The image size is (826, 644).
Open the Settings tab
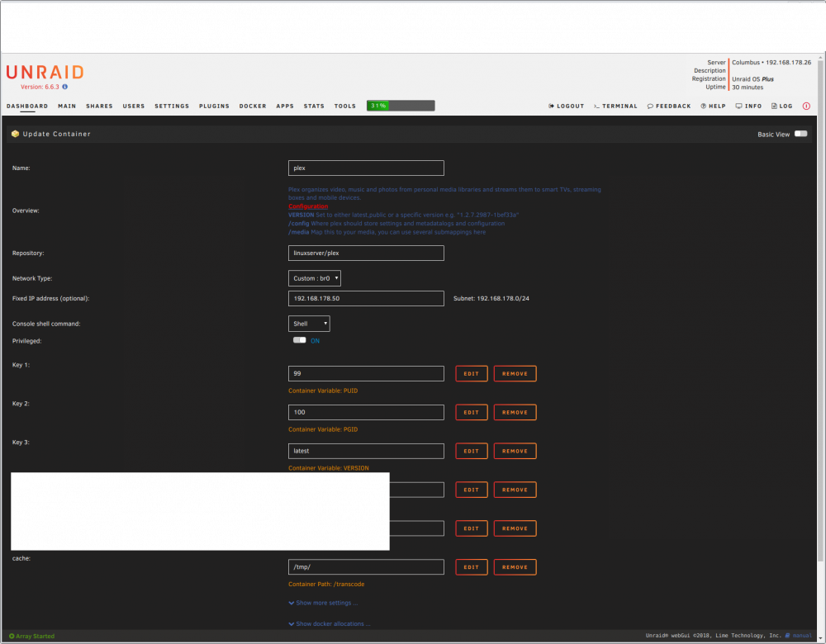(172, 106)
